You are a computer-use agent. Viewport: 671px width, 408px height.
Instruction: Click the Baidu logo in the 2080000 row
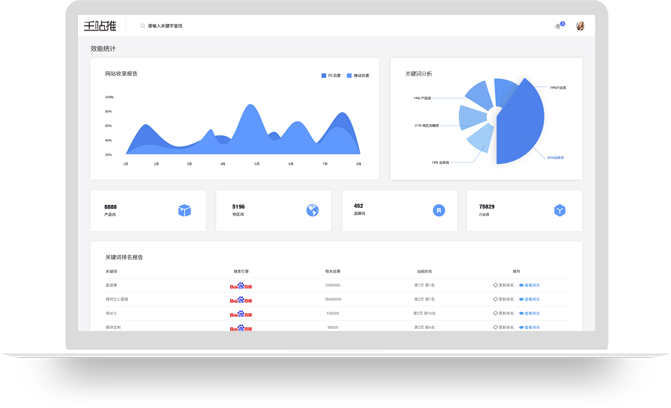pyautogui.click(x=241, y=286)
